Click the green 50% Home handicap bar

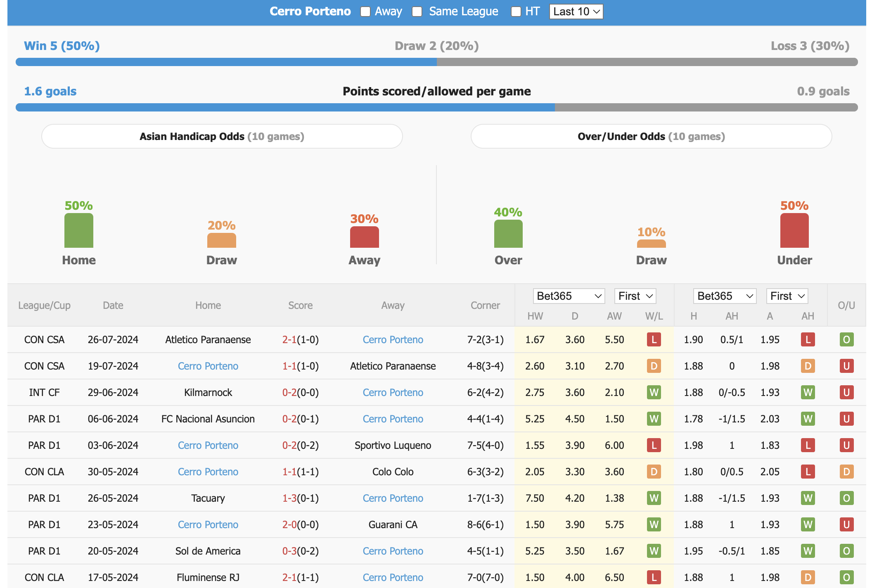pos(79,230)
